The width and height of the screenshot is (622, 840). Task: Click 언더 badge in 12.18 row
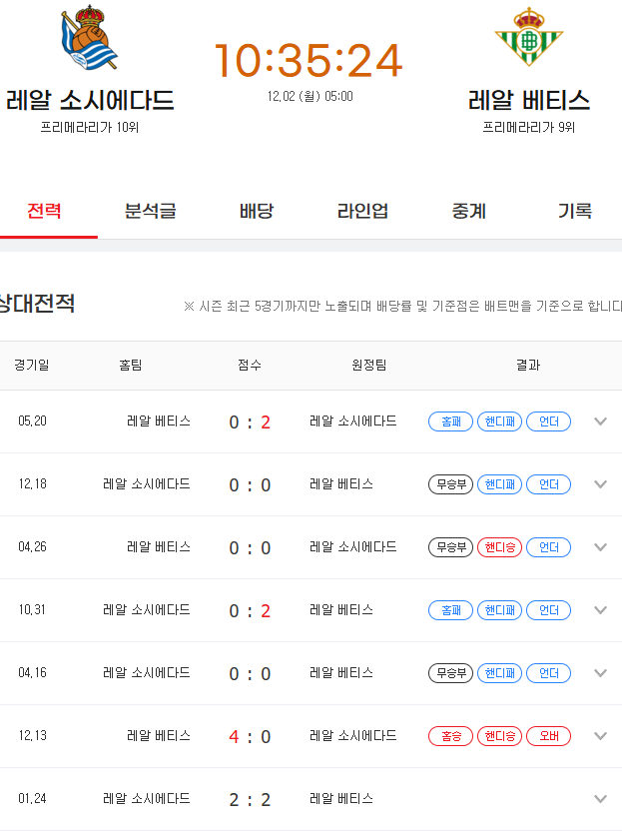click(x=549, y=484)
